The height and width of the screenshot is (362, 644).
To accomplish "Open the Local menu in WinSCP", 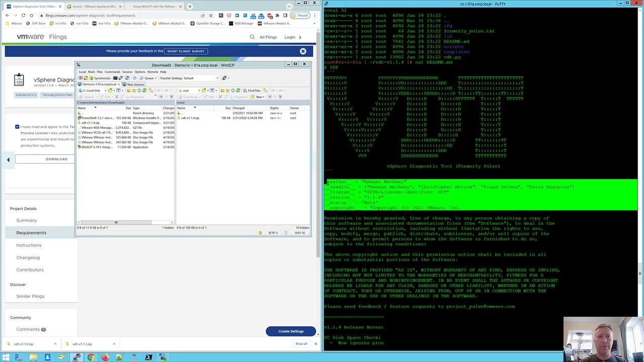I will [x=83, y=72].
